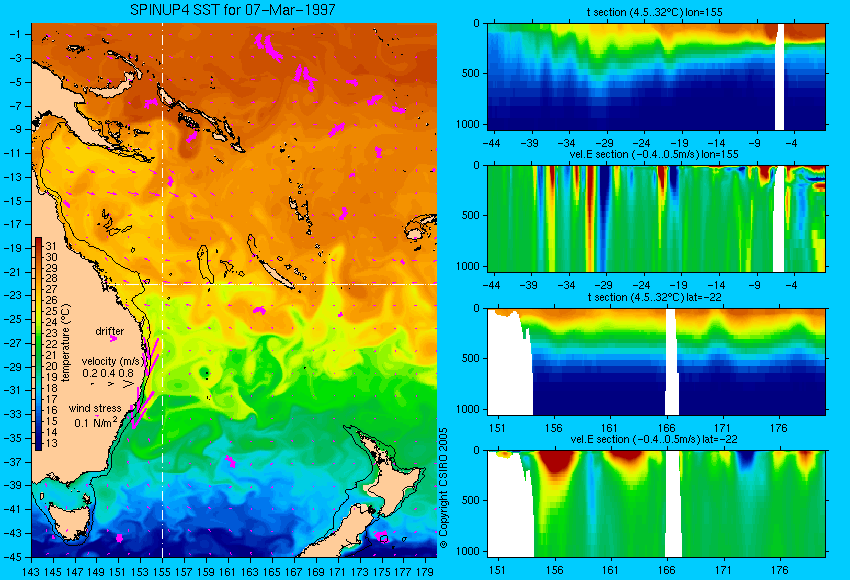
Task: Click the 'drifter' legend label
Action: point(110,331)
